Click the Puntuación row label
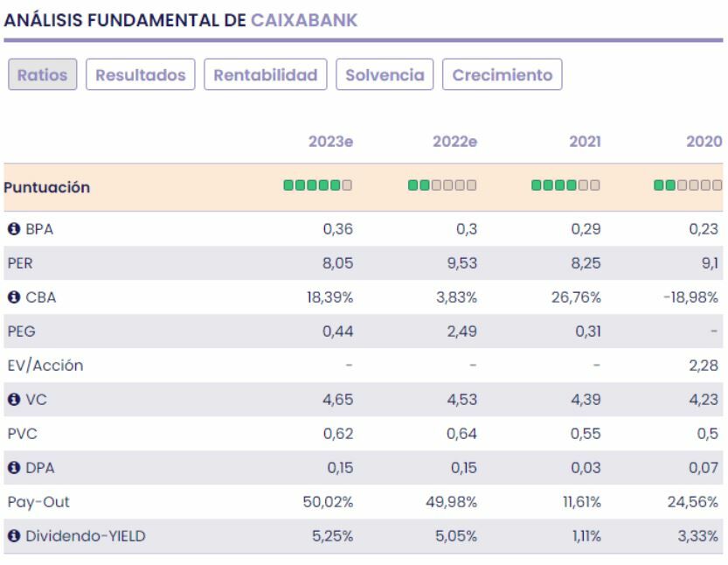This screenshot has width=728, height=565. point(47,187)
